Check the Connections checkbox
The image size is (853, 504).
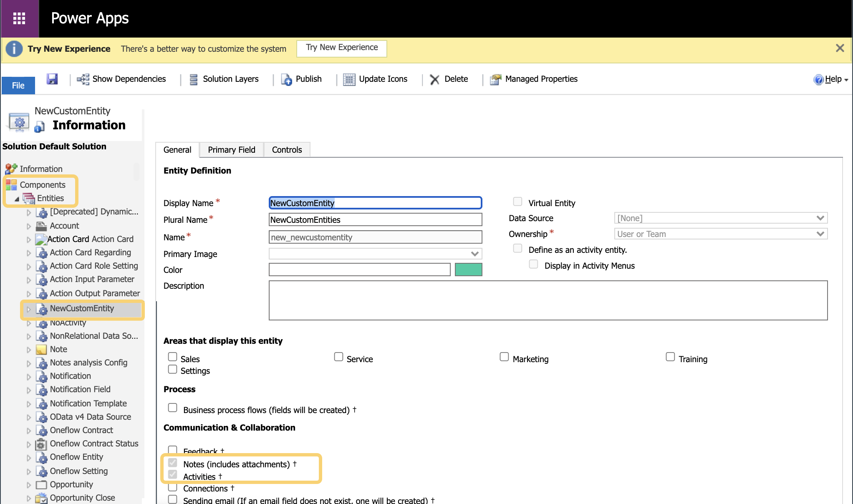172,486
